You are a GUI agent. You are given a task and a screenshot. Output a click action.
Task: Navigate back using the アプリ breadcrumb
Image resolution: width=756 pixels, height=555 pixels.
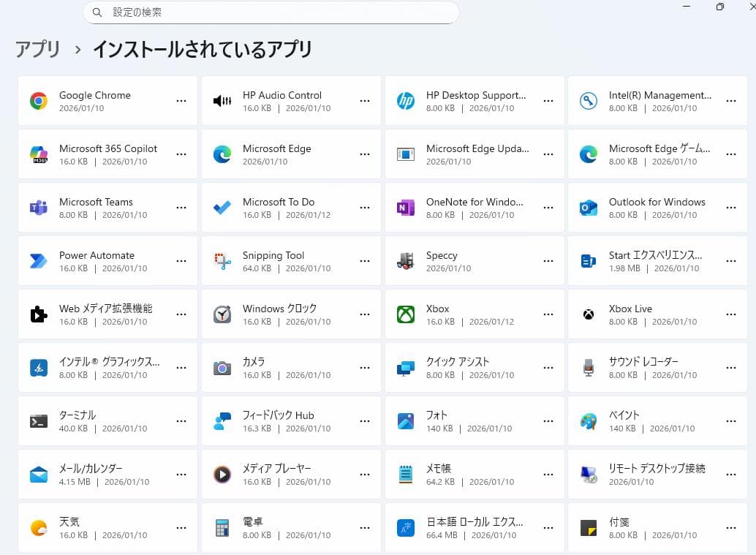click(x=37, y=49)
